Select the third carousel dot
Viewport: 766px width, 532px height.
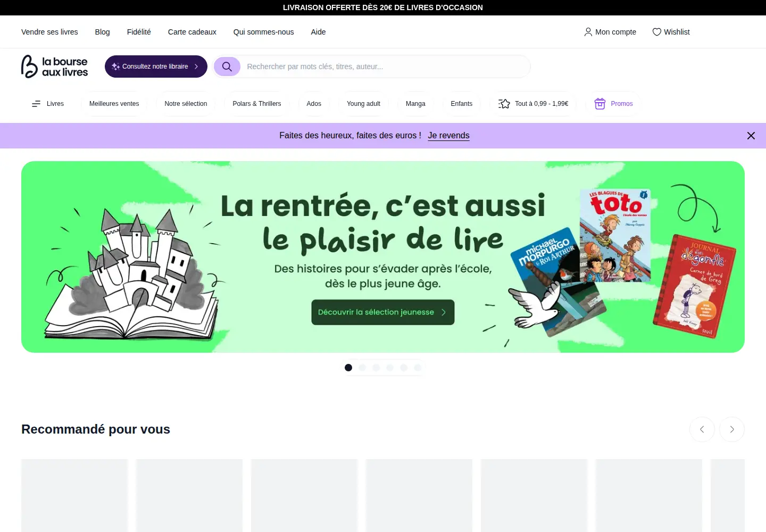click(x=376, y=368)
